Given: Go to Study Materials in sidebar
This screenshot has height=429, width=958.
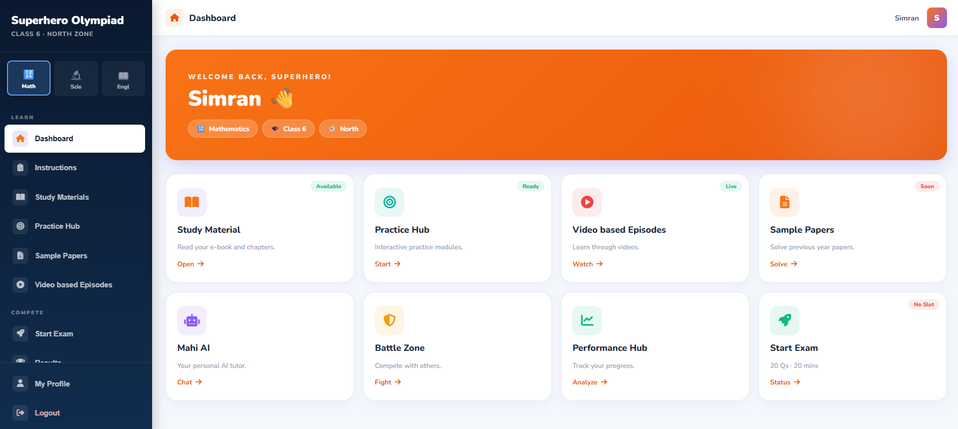Looking at the screenshot, I should [x=75, y=197].
